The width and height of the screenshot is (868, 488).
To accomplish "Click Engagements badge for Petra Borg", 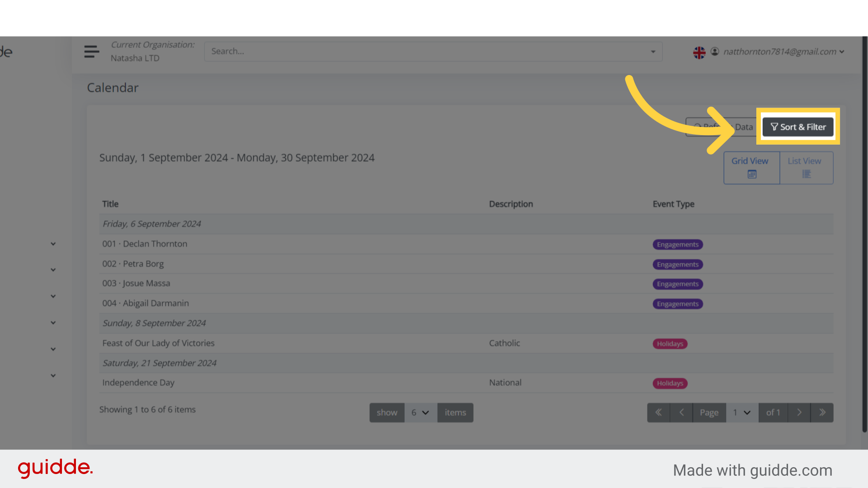I will (x=677, y=264).
